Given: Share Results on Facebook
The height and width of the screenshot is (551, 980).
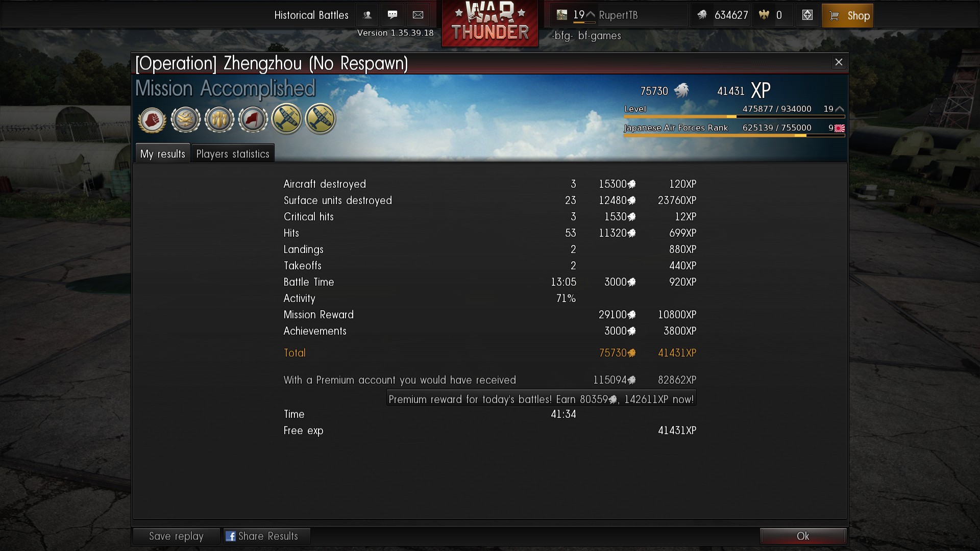Looking at the screenshot, I should pyautogui.click(x=267, y=536).
